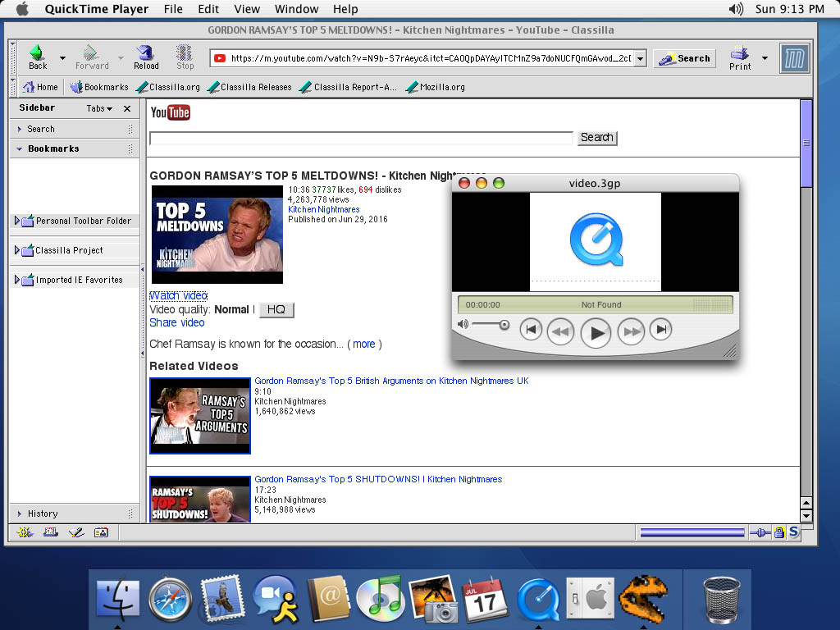The width and height of the screenshot is (840, 630).
Task: Open the Print options dropdown arrow
Action: 765,58
